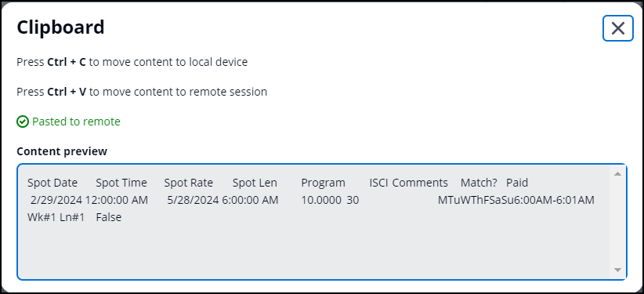Click the 'ISCI' column text

pyautogui.click(x=378, y=183)
